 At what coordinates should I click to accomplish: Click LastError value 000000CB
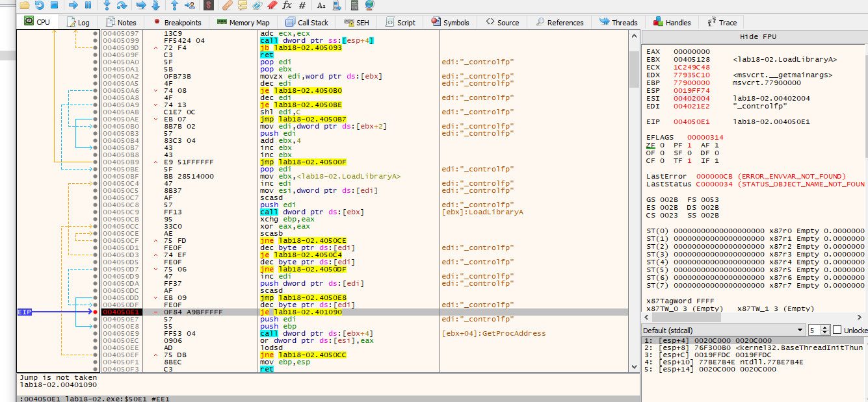[x=715, y=176]
